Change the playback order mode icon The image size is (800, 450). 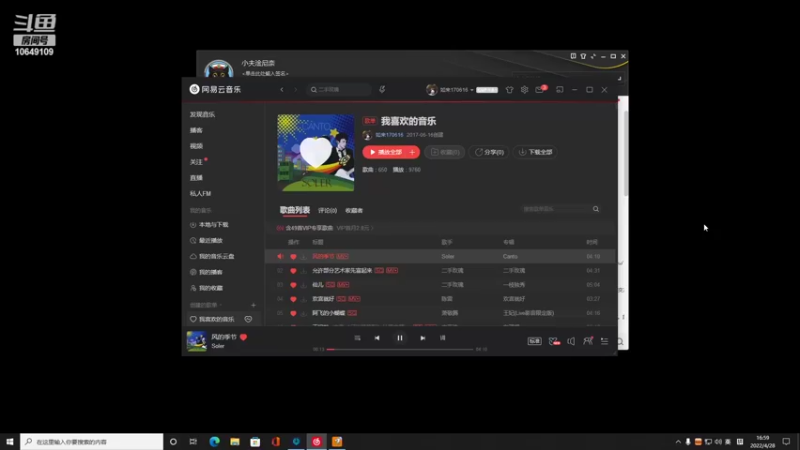pyautogui.click(x=357, y=338)
